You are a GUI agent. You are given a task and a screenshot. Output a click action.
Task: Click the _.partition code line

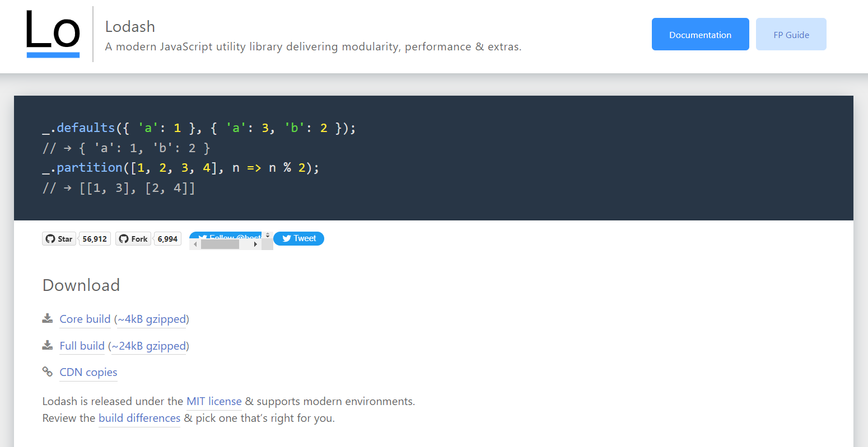click(x=180, y=168)
